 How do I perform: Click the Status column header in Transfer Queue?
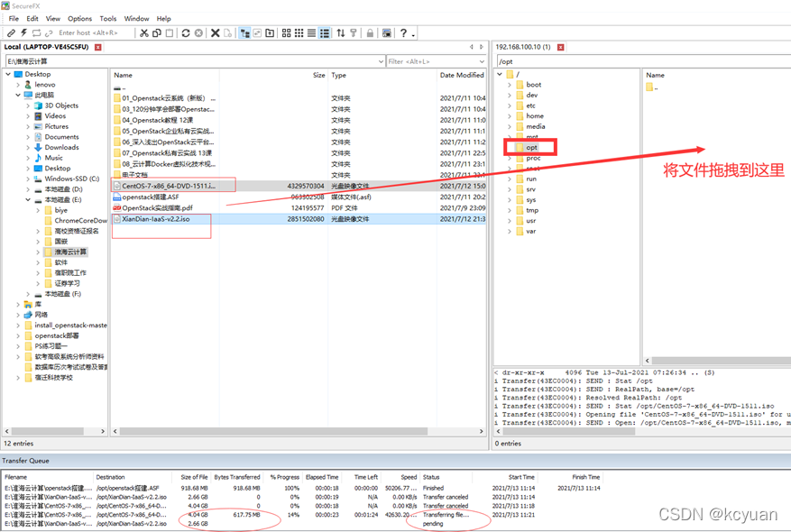point(431,477)
